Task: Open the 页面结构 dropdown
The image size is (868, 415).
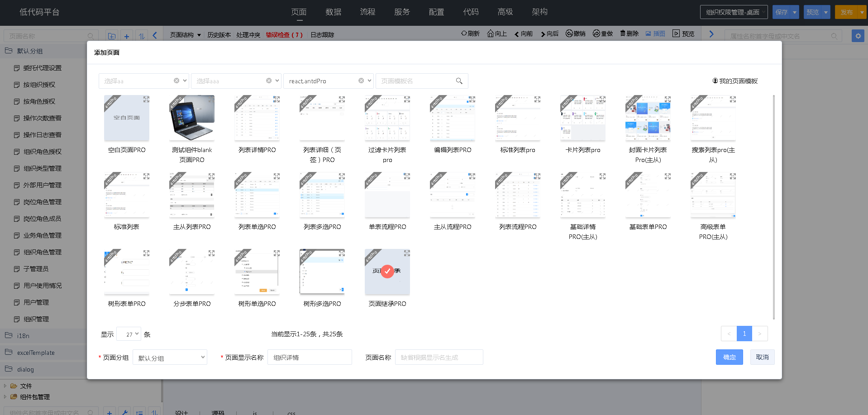Action: click(x=185, y=34)
